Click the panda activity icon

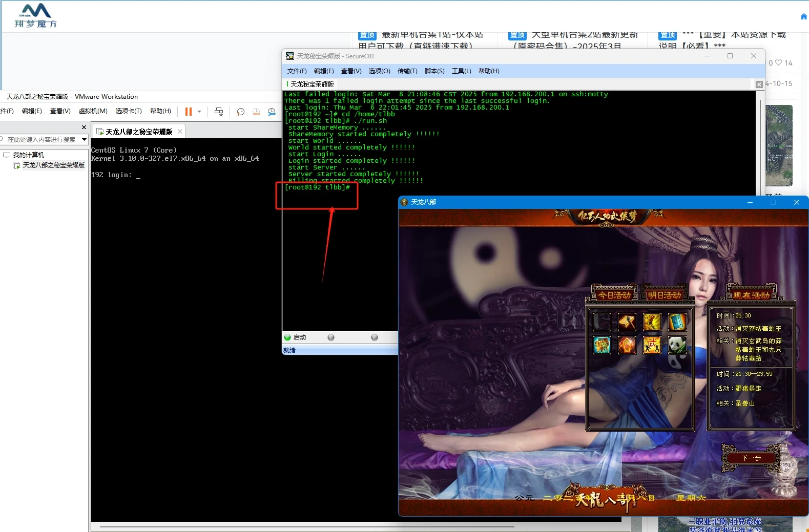click(677, 345)
